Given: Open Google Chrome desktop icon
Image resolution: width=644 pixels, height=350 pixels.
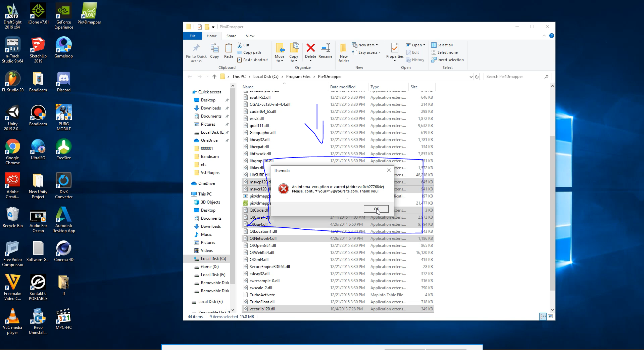Looking at the screenshot, I should tap(12, 152).
